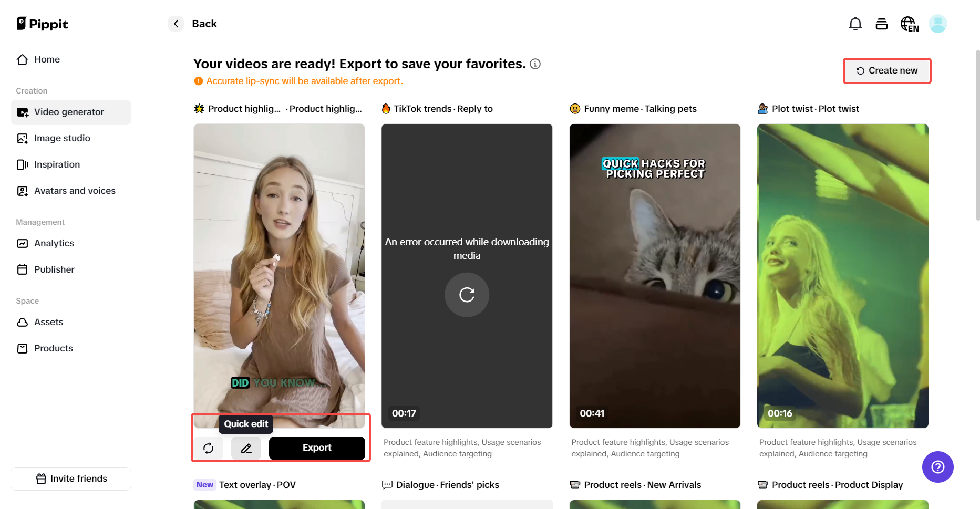Click the chat bubble icon beside Dialogue
The image size is (980, 509).
387,485
